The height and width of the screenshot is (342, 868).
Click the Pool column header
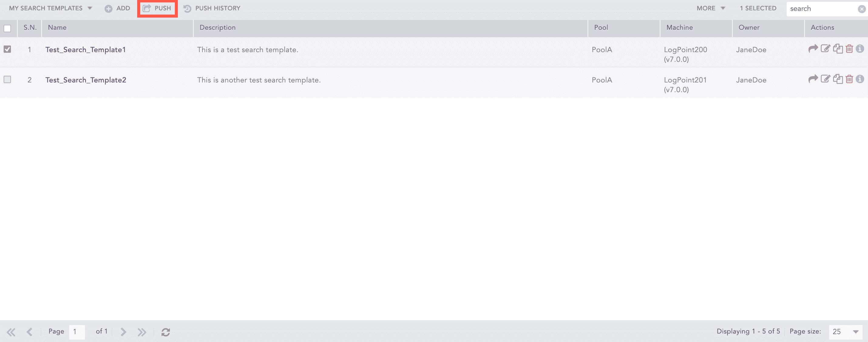[x=601, y=28]
